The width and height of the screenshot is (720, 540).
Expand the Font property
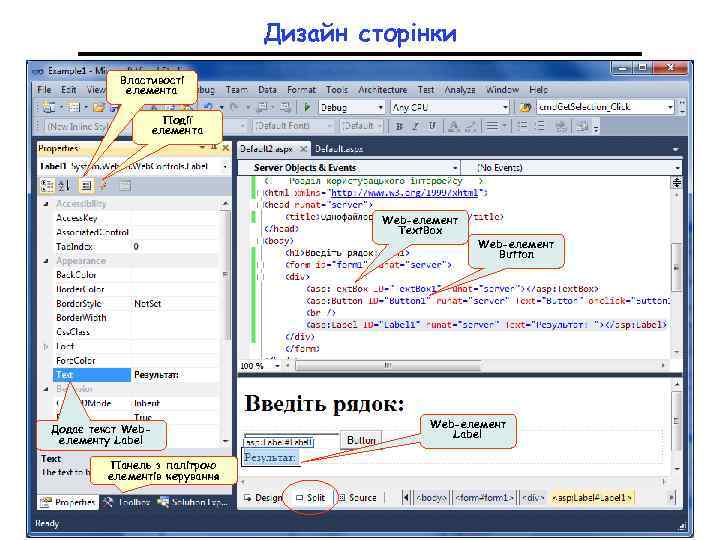[46, 346]
